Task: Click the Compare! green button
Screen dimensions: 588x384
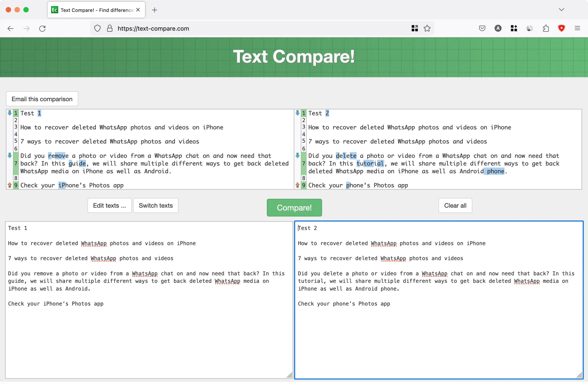Action: pyautogui.click(x=294, y=208)
